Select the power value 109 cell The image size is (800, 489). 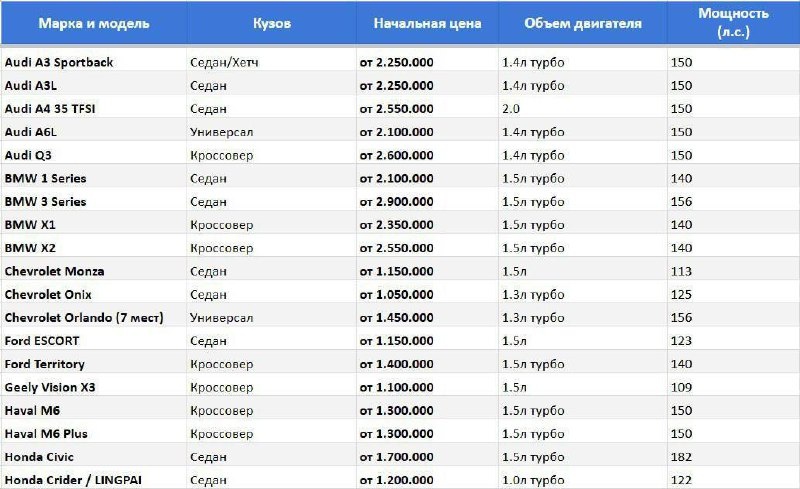click(733, 387)
